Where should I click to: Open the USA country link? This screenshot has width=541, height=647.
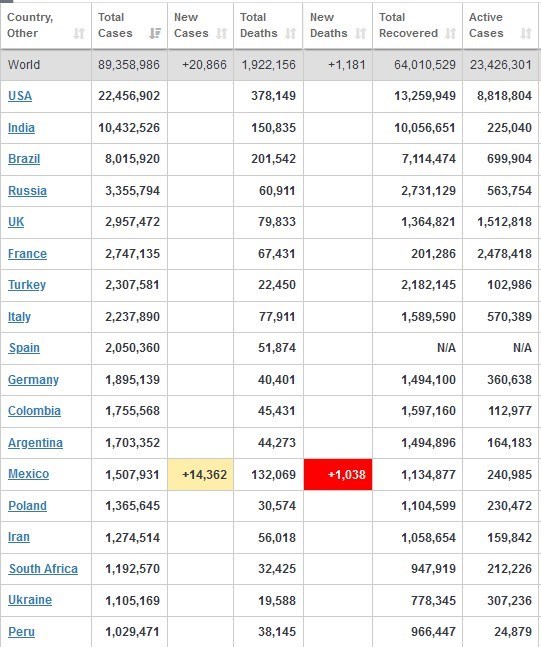(x=20, y=96)
